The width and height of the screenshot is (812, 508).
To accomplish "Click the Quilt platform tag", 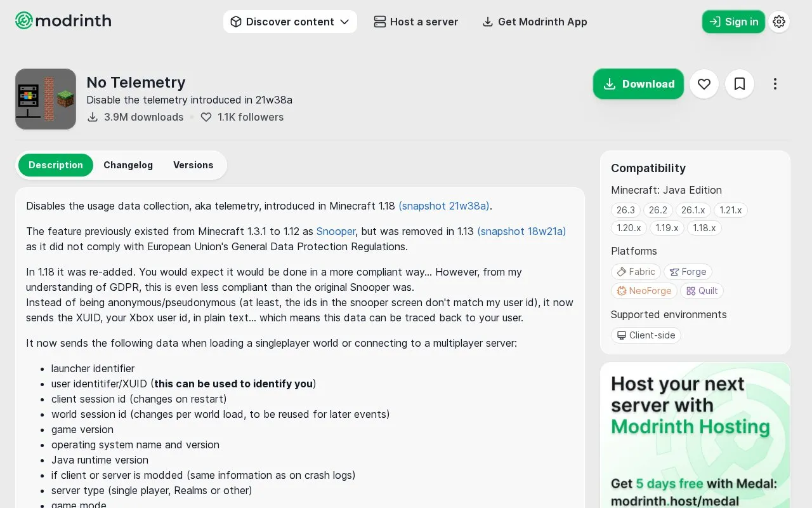I will click(x=702, y=291).
